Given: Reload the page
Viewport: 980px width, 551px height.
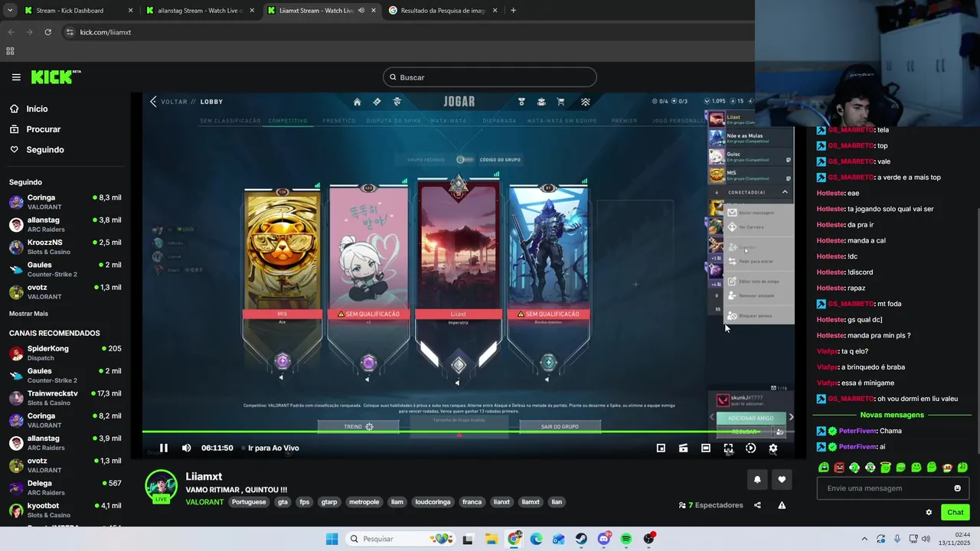Looking at the screenshot, I should click(x=47, y=32).
